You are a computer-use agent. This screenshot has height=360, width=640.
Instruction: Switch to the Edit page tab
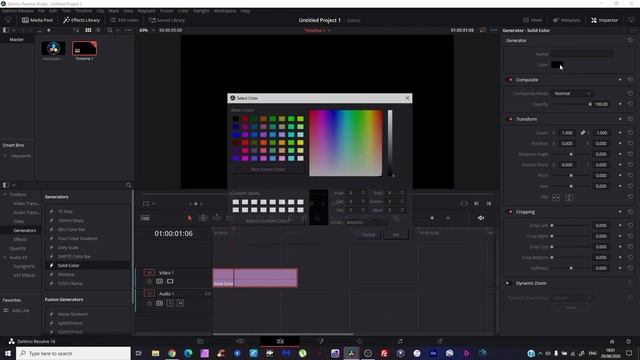[x=280, y=341]
